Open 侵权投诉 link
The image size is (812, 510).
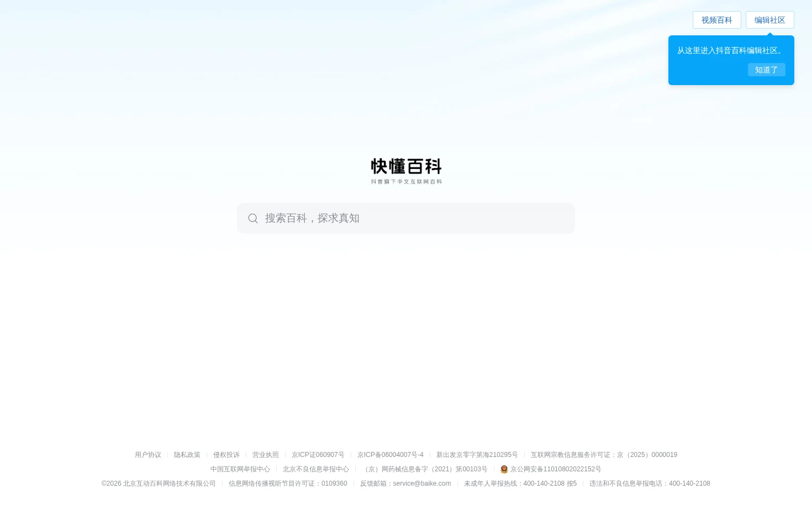tap(226, 455)
